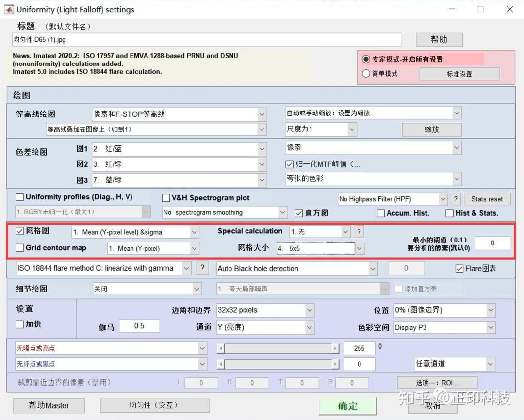
Task: Uncheck the 直方图 checkbox
Action: tap(298, 213)
